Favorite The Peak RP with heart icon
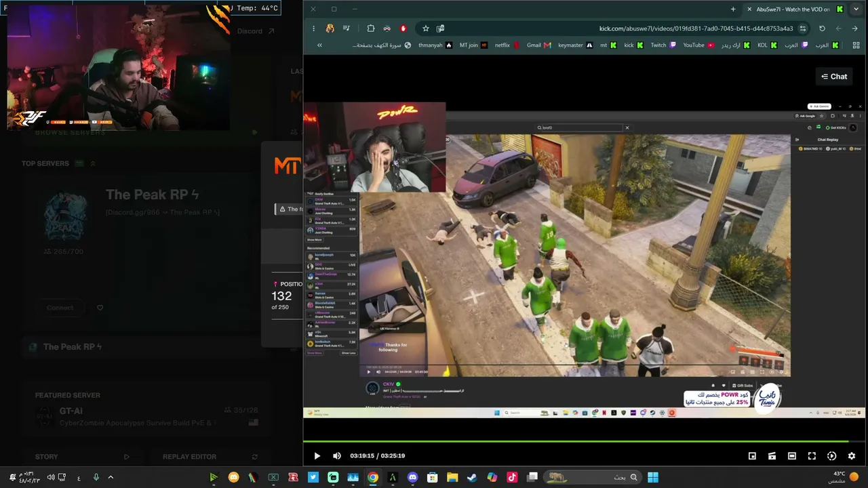 (x=100, y=308)
